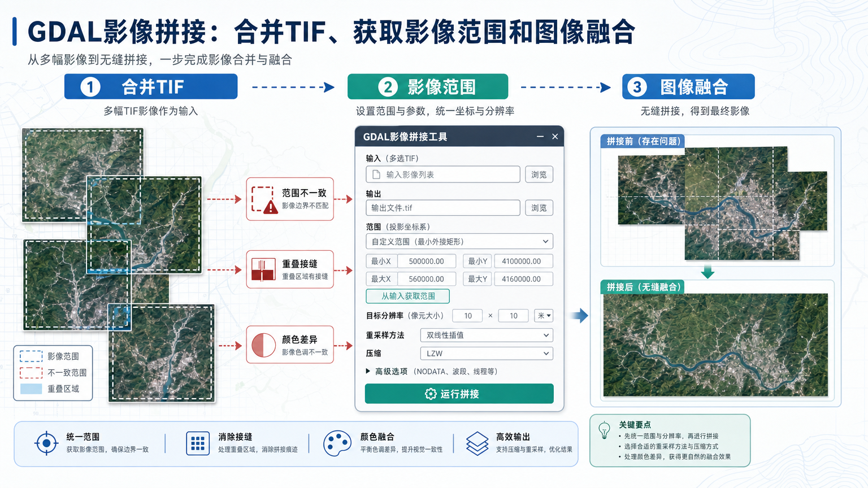
Task: Click the gear icon on 运行拼接
Action: [431, 394]
